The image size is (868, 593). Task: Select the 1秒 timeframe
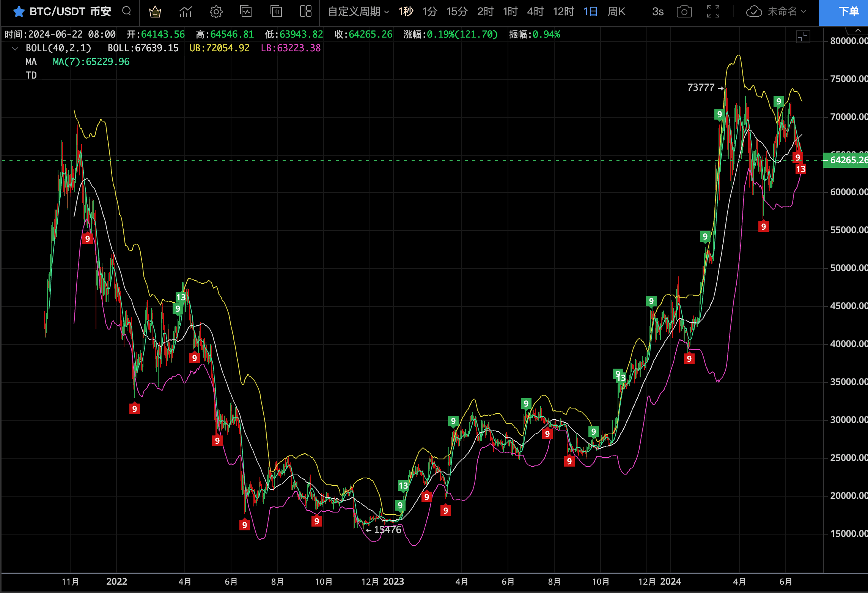pos(406,12)
